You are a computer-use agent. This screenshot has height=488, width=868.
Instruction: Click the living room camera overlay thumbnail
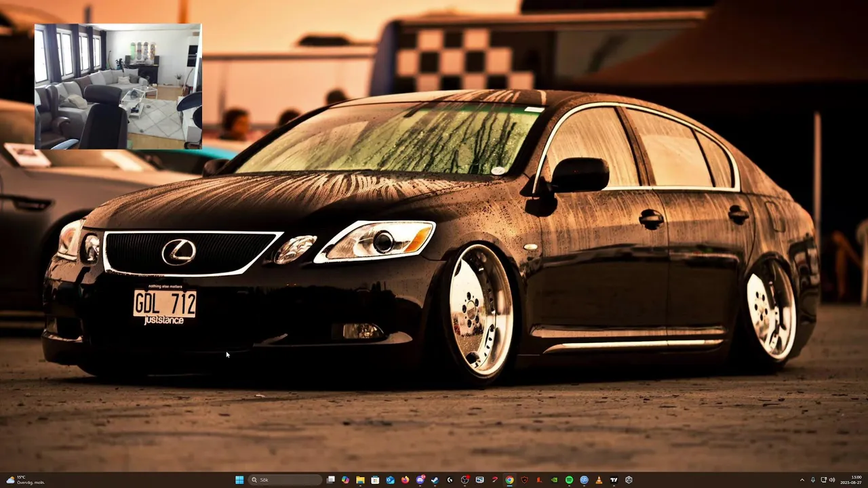tap(118, 86)
